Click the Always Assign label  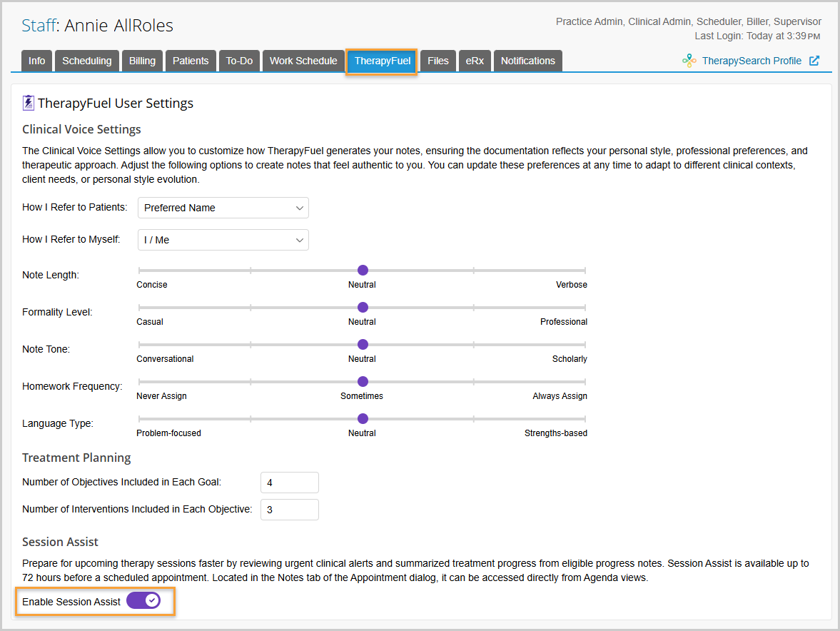click(x=560, y=396)
